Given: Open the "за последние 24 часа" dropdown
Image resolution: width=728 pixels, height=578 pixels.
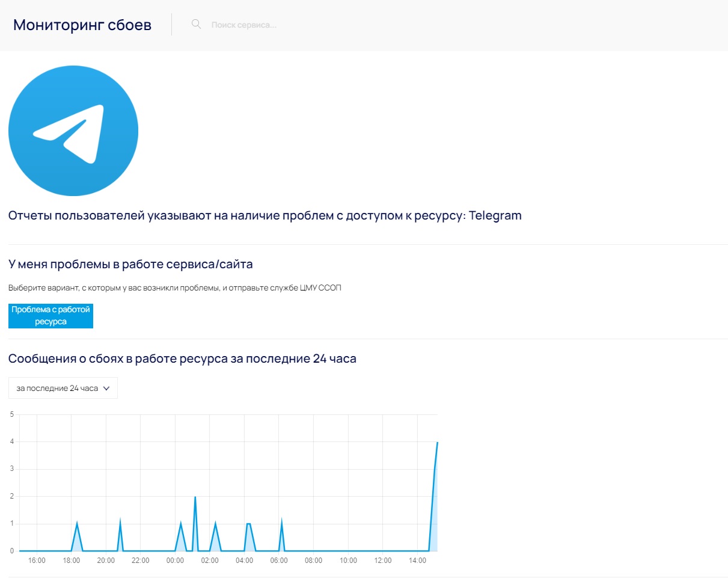Looking at the screenshot, I should click(63, 389).
